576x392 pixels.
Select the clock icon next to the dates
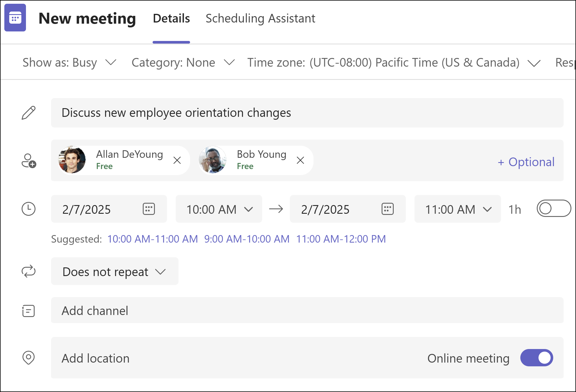point(29,209)
